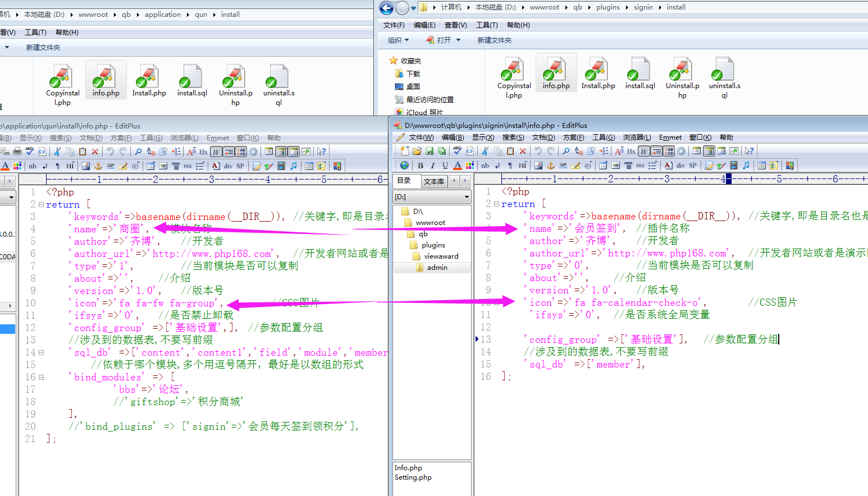The width and height of the screenshot is (868, 496).
Task: Apply the Bold HTML tag button
Action: [421, 166]
